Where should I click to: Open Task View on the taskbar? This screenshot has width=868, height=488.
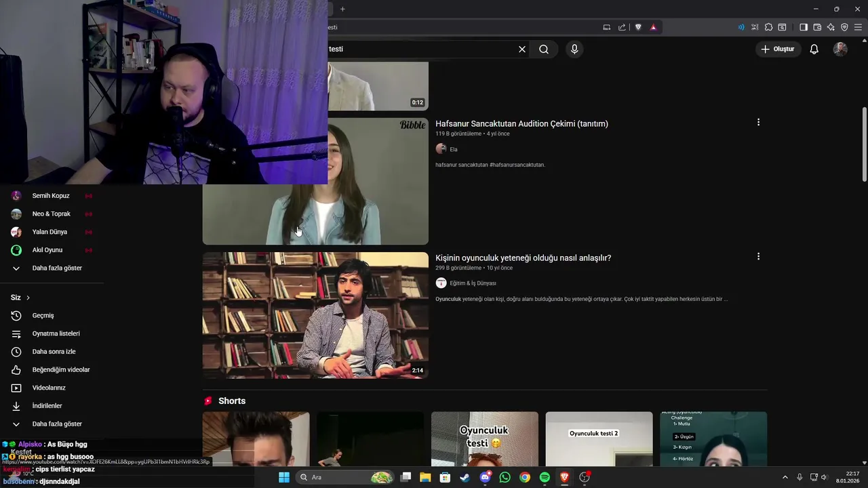click(406, 477)
